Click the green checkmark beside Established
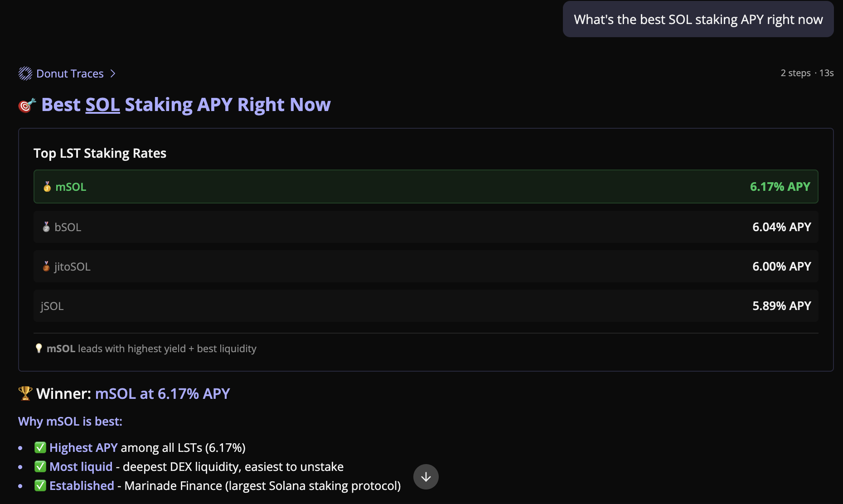The width and height of the screenshot is (843, 504). (x=40, y=486)
